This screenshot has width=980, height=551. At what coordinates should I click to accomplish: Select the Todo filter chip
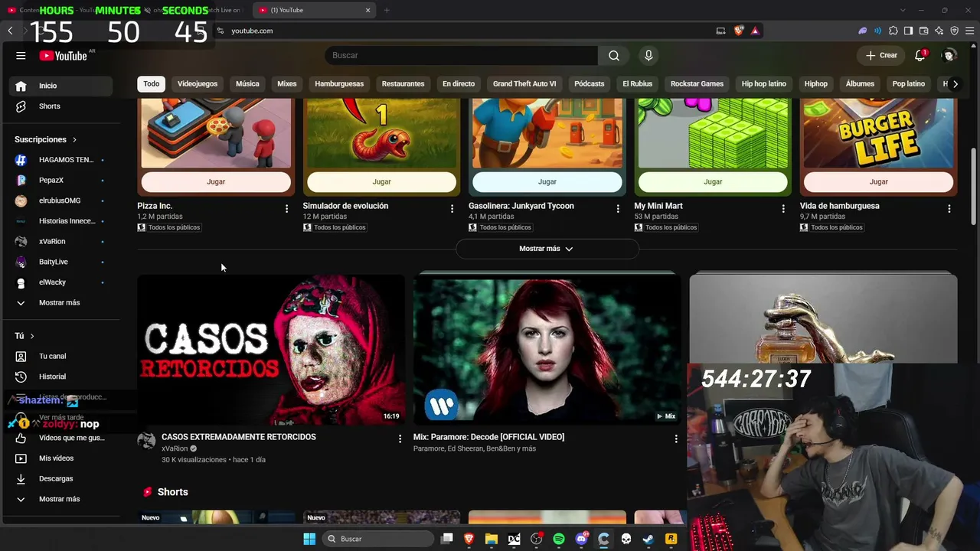click(152, 84)
